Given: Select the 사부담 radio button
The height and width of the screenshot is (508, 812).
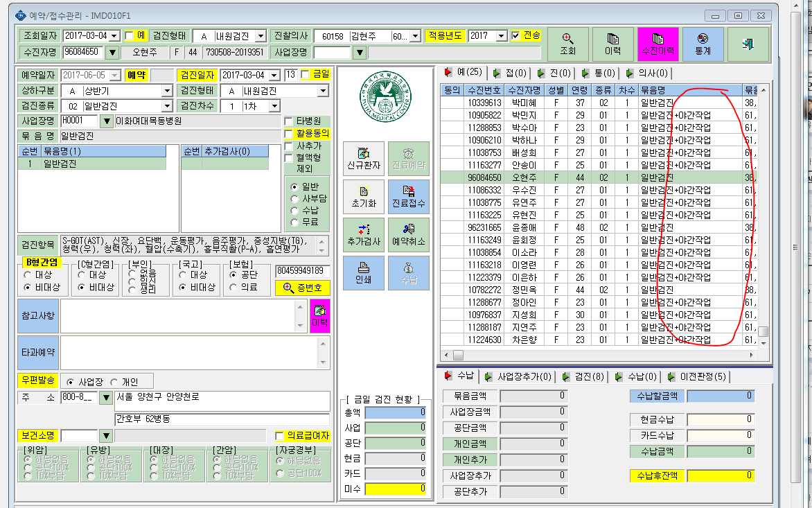Looking at the screenshot, I should pos(294,199).
